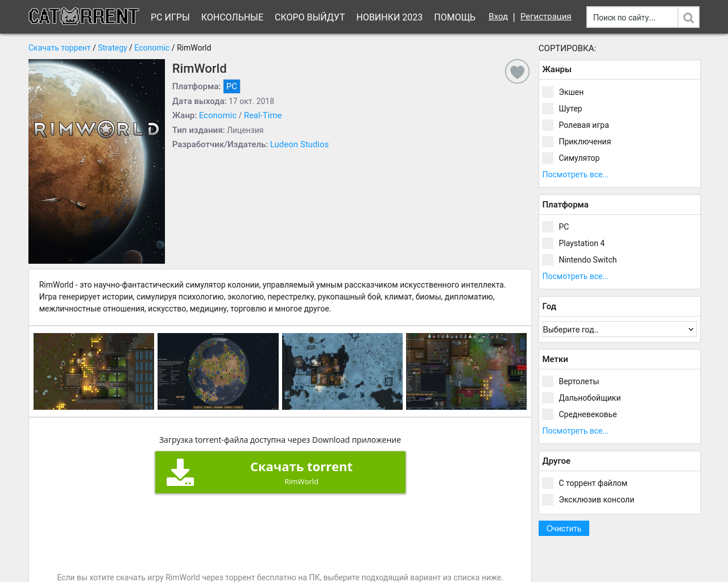Expand all genres with Посмотреть все
The height and width of the screenshot is (582, 728).
pyautogui.click(x=576, y=174)
